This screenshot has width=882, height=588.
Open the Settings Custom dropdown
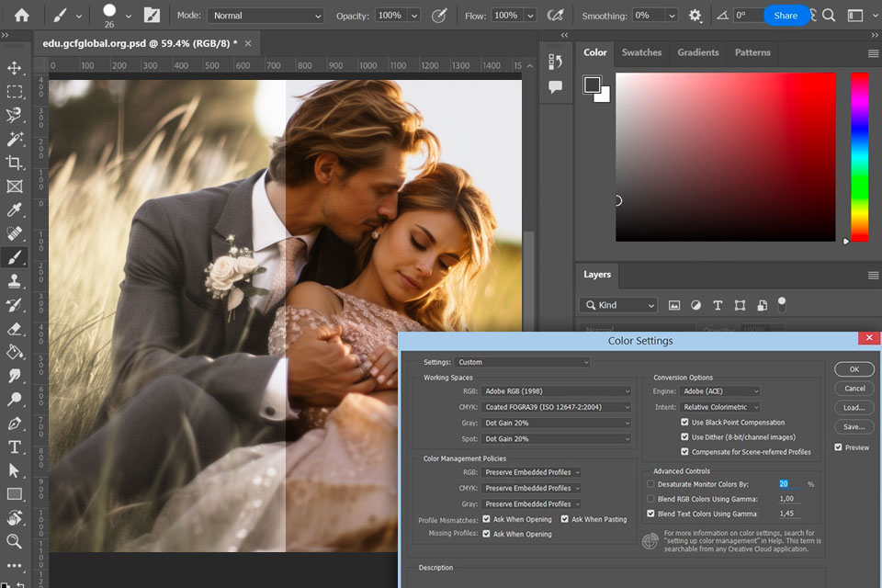523,362
